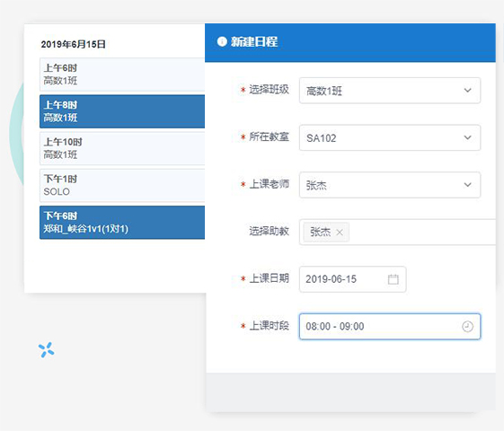Select the 下午1时 SOLO schedule entry
The image size is (504, 431).
(x=122, y=185)
